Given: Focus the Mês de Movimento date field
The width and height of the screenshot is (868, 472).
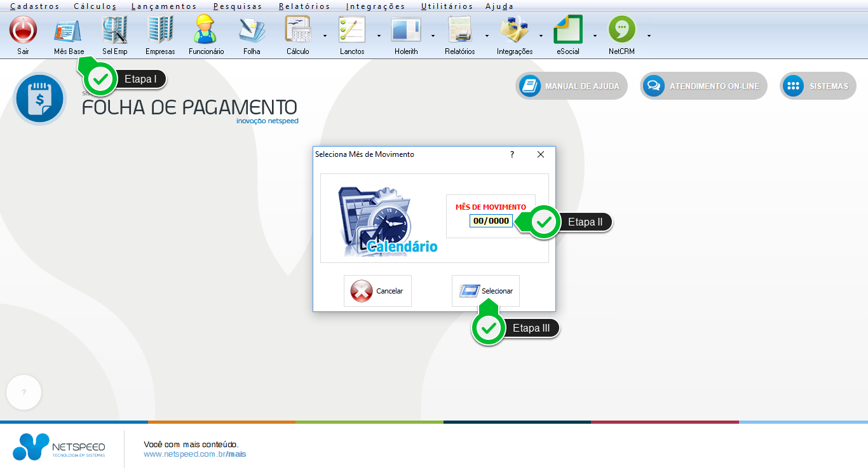Looking at the screenshot, I should tap(491, 221).
